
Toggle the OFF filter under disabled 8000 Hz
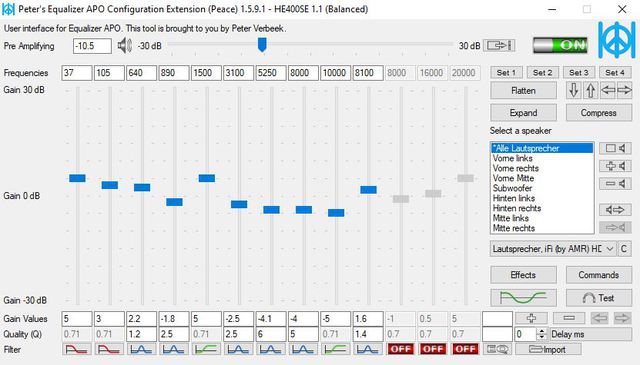(400, 349)
